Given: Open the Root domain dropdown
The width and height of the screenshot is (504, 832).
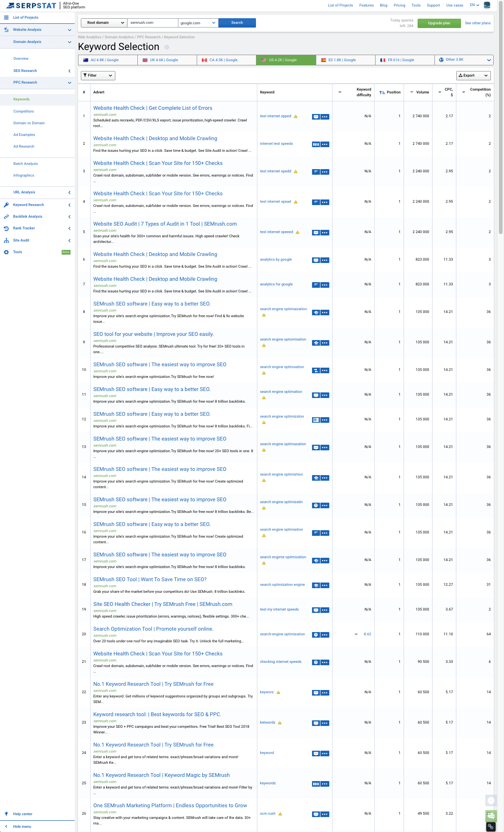Looking at the screenshot, I should click(x=104, y=23).
